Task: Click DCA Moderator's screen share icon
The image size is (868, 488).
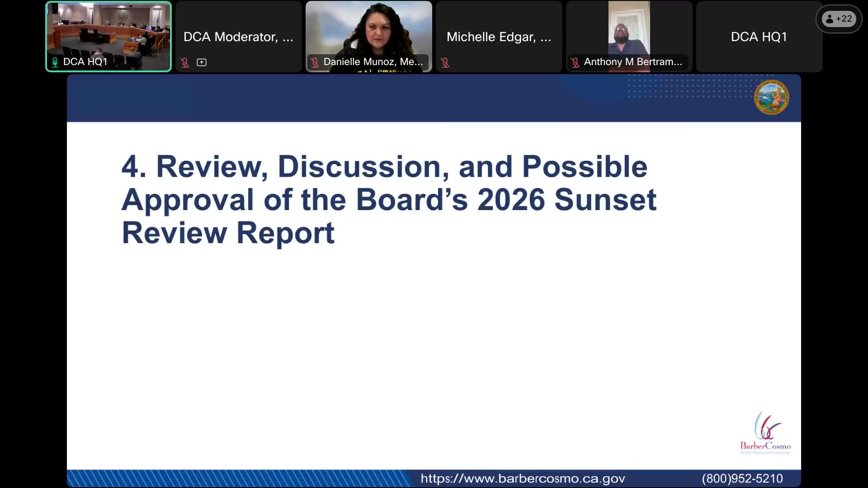Action: tap(202, 62)
